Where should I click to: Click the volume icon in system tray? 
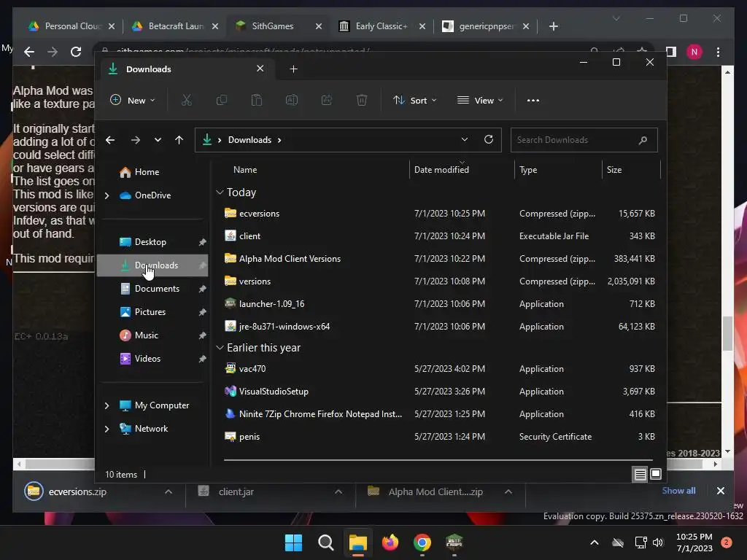pos(658,542)
